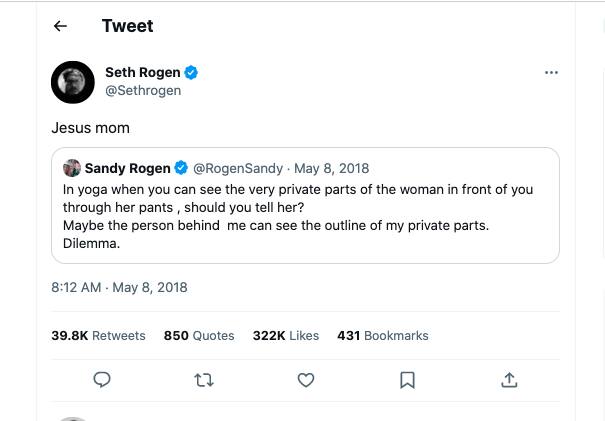Bookmark the tweet with the bookmark icon
The width and height of the screenshot is (605, 421).
407,380
